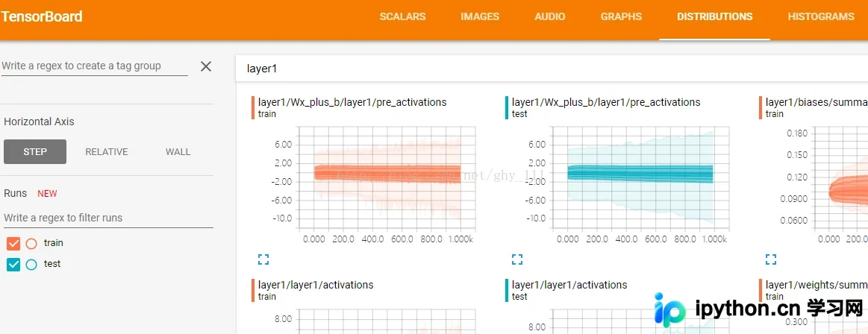Screen dimensions: 868x334
Task: Select only the test run radio circle
Action: click(31, 265)
